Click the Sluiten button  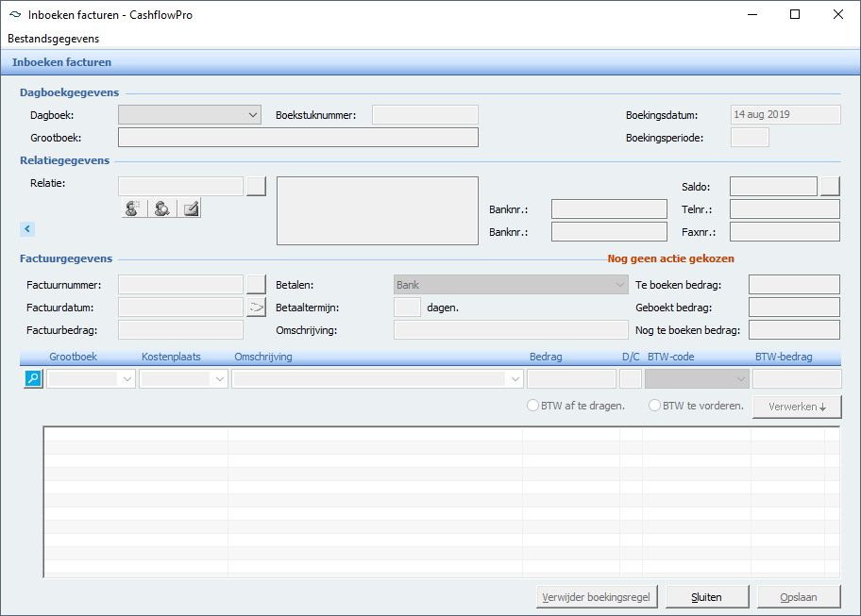point(707,597)
